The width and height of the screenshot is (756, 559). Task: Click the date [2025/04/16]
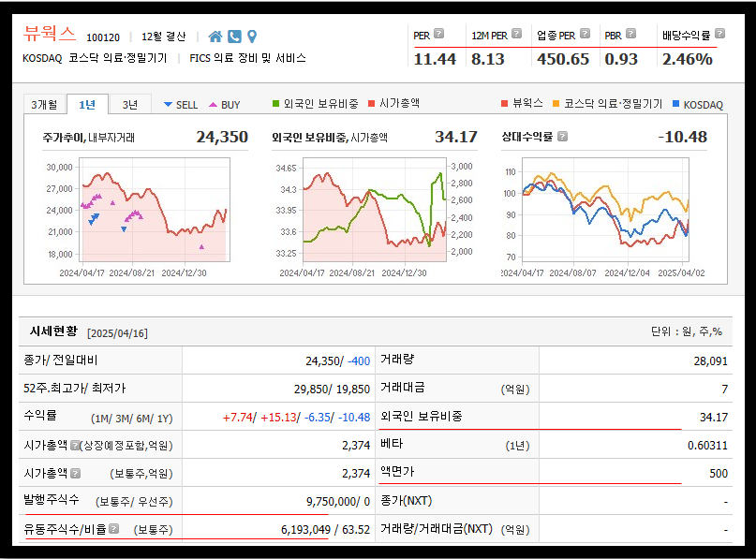(x=117, y=333)
